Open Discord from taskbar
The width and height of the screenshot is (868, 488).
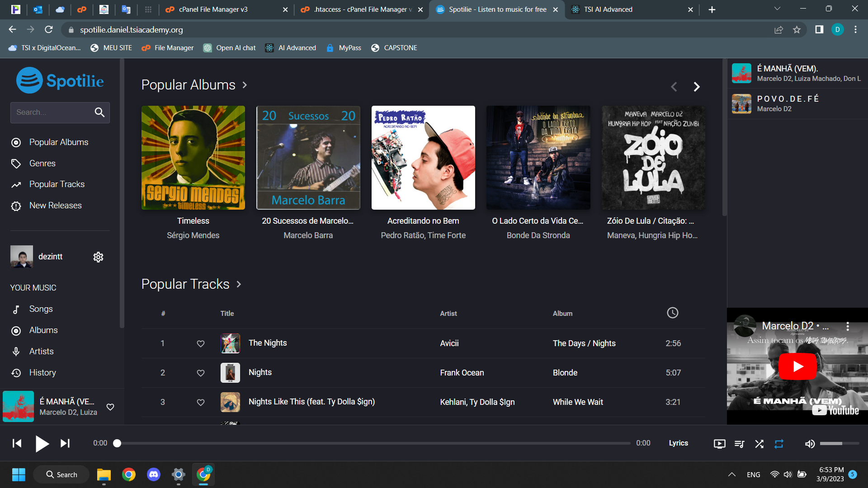[x=154, y=474]
